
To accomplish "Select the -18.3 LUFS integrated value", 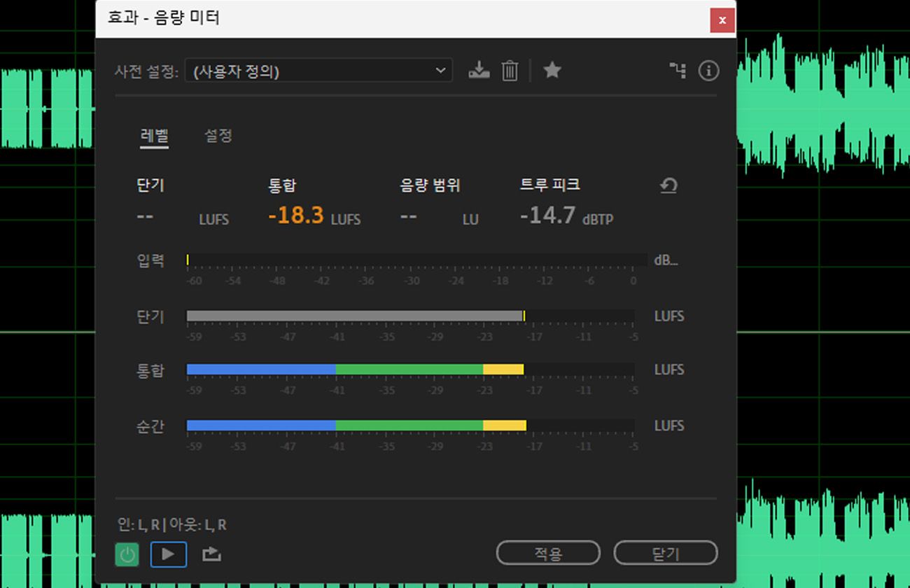I will 297,216.
